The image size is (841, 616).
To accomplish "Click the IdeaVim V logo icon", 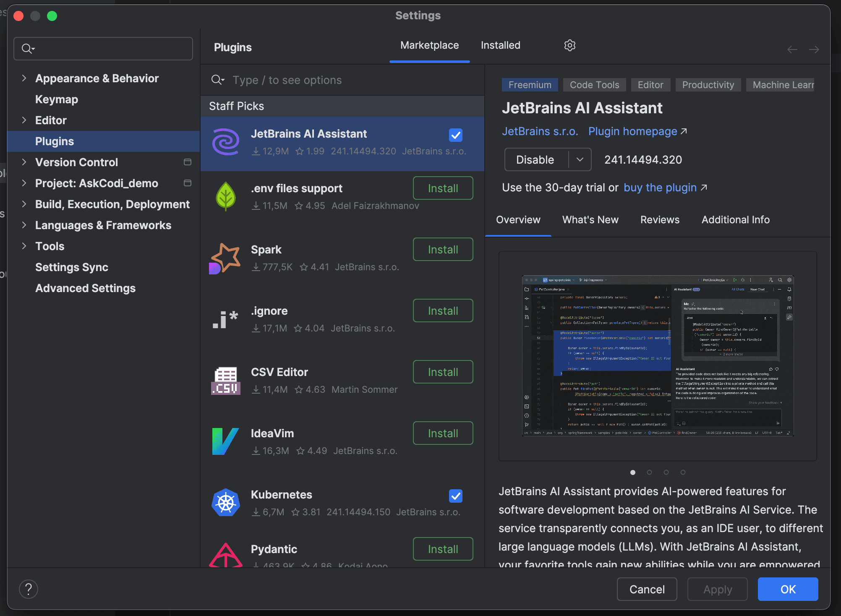I will (225, 441).
